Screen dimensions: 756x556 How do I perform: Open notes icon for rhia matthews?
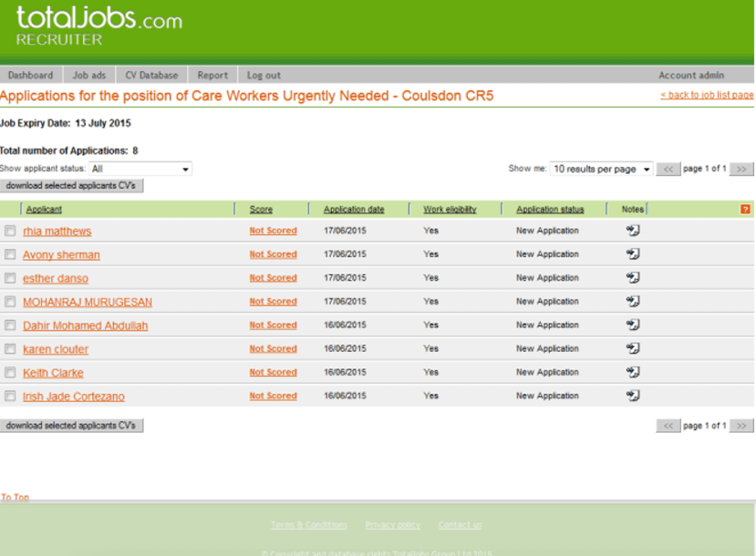632,231
